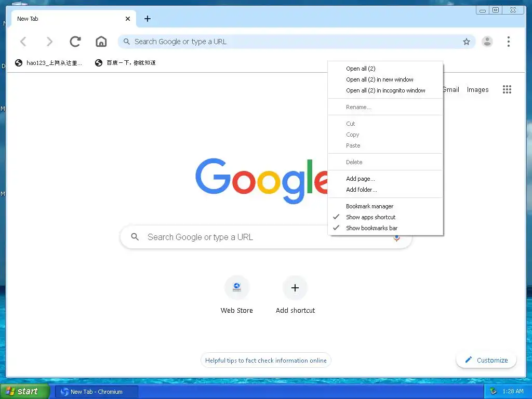Click the Customize button
532x399 pixels.
(486, 360)
